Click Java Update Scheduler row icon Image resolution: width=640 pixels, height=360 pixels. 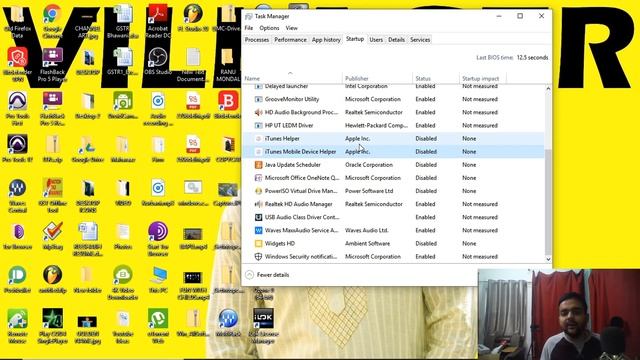tap(258, 165)
